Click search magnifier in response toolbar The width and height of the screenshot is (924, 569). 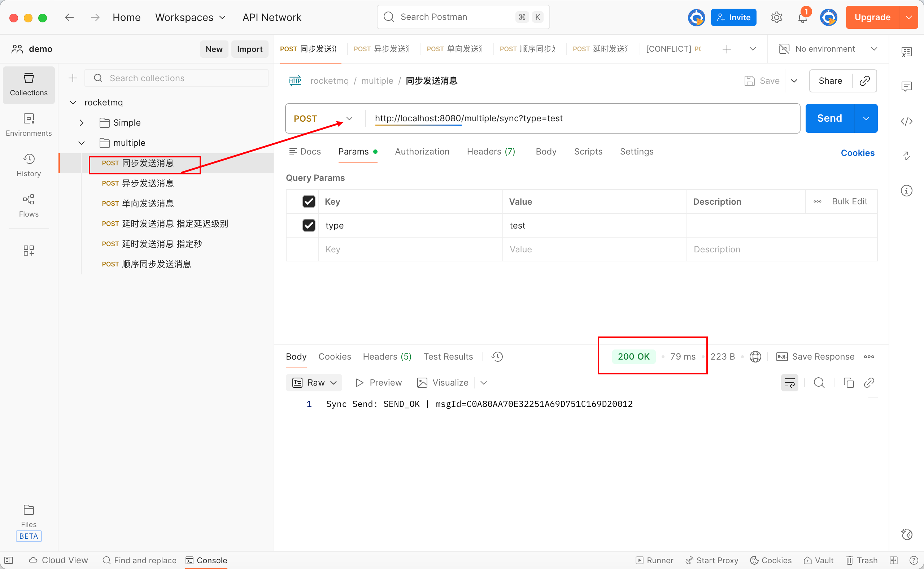(x=819, y=383)
